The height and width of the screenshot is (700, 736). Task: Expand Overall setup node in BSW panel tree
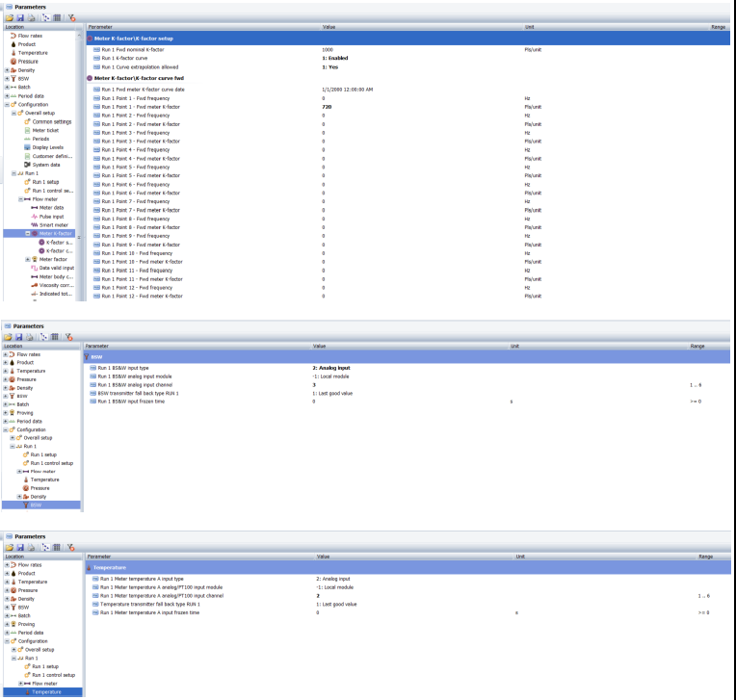[x=13, y=438]
